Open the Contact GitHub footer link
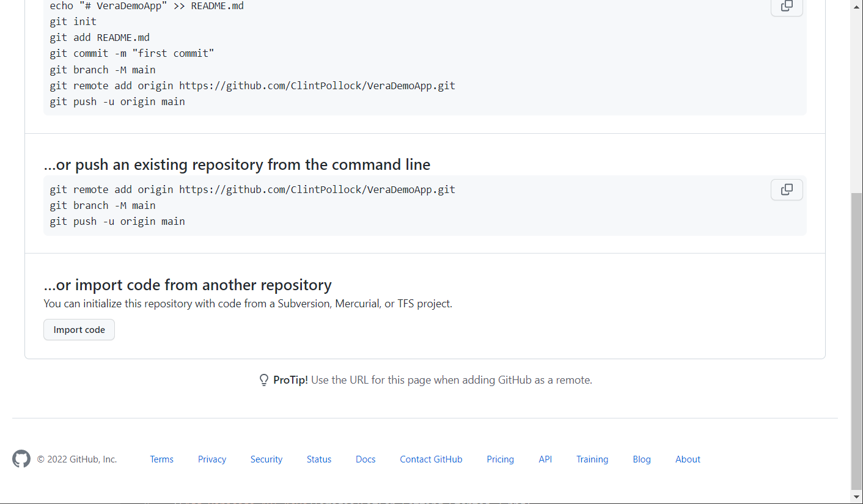863x504 pixels. pos(431,459)
